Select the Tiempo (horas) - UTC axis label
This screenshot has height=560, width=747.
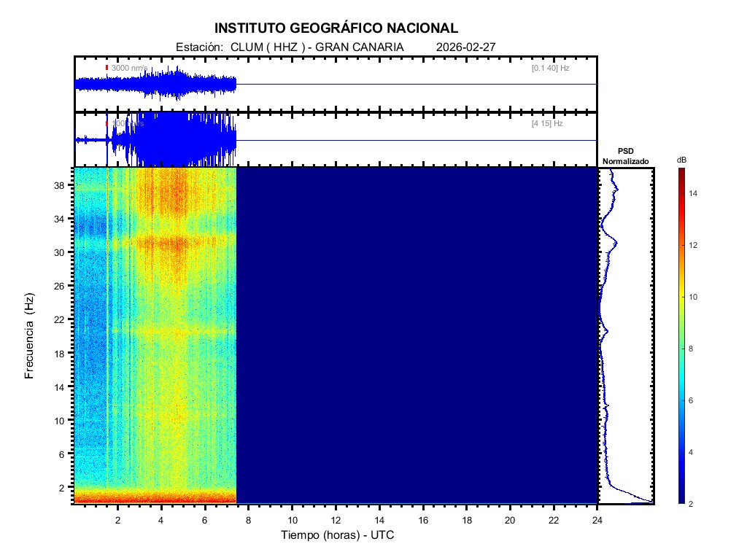tap(338, 535)
